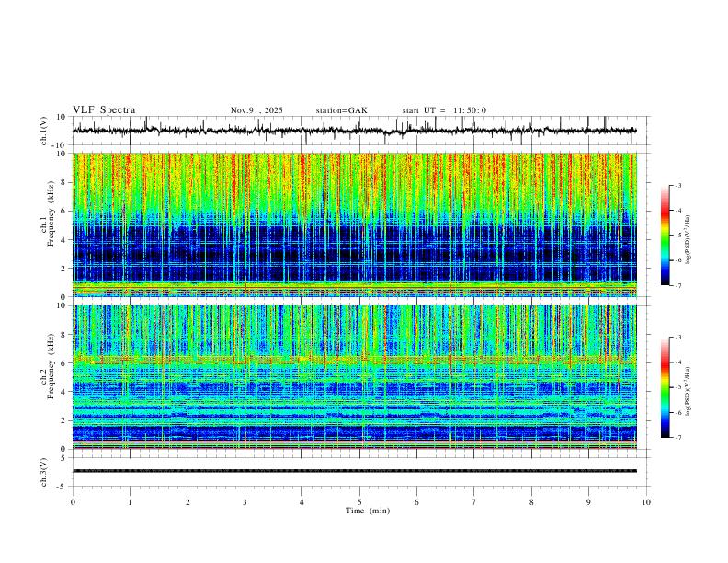Click time axis tick label '4'
This screenshot has width=728, height=563.
coord(302,502)
